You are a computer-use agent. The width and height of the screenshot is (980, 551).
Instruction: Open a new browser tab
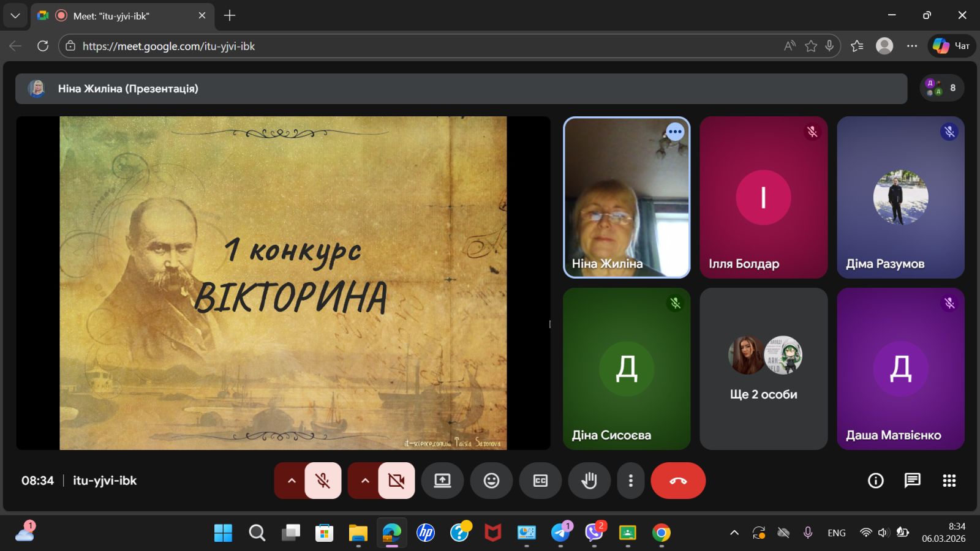[230, 16]
